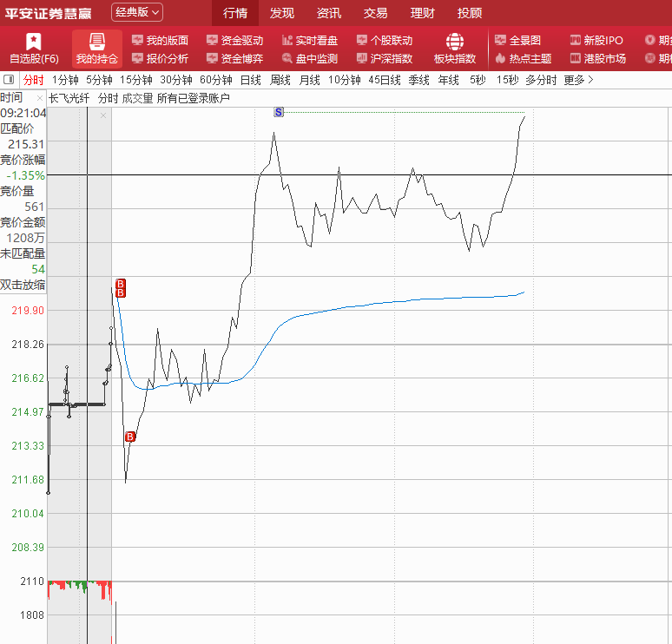Click 长飞光纤 stock name label
The width and height of the screenshot is (672, 644).
click(69, 98)
